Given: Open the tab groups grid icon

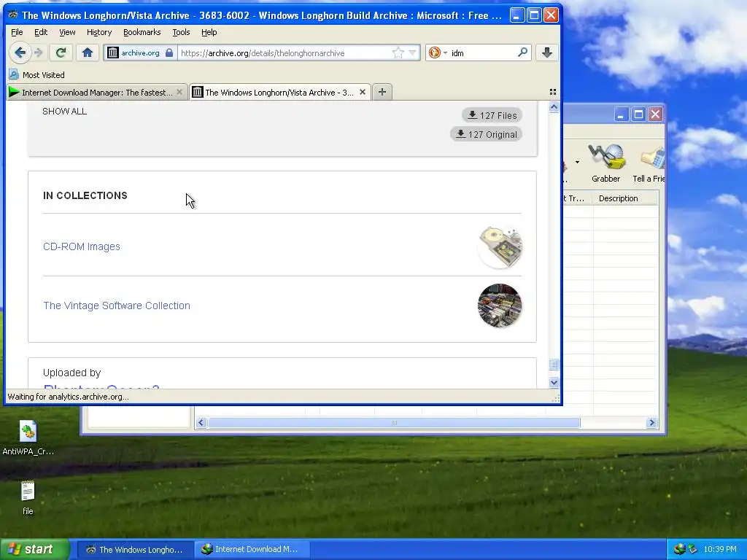Looking at the screenshot, I should [x=553, y=92].
